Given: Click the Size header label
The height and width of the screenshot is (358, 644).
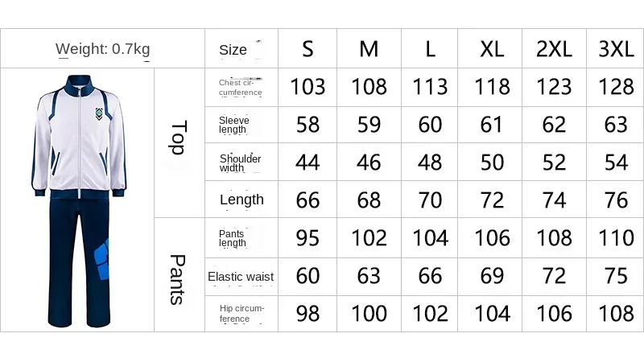Looking at the screenshot, I should pos(233,50).
